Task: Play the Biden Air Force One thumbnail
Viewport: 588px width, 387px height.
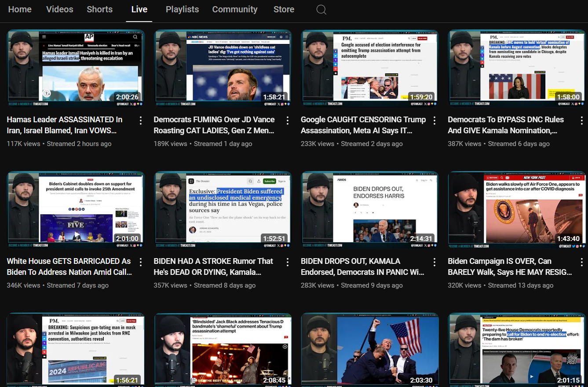Action: [516, 210]
